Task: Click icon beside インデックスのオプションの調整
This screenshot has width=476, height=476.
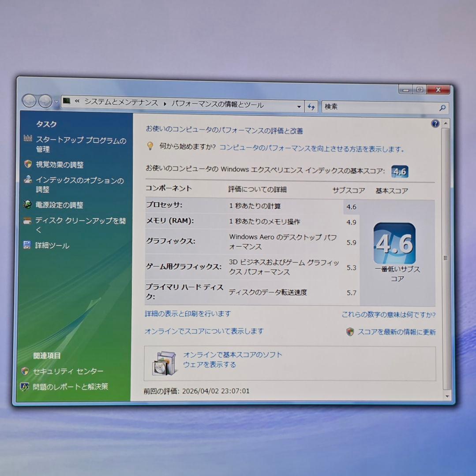Action: (28, 179)
